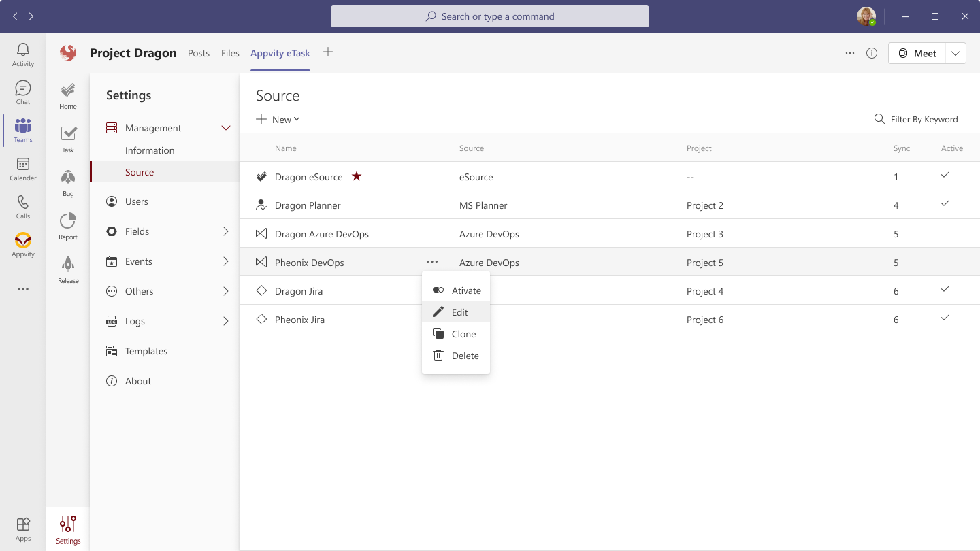Screen dimensions: 980x551
Task: Open more options for Pheonix DevOps row
Action: 432,262
